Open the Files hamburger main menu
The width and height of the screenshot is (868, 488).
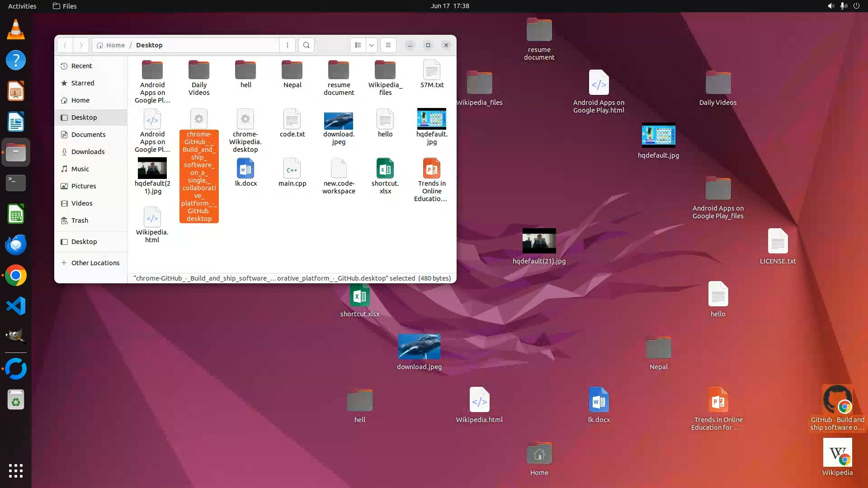point(388,45)
